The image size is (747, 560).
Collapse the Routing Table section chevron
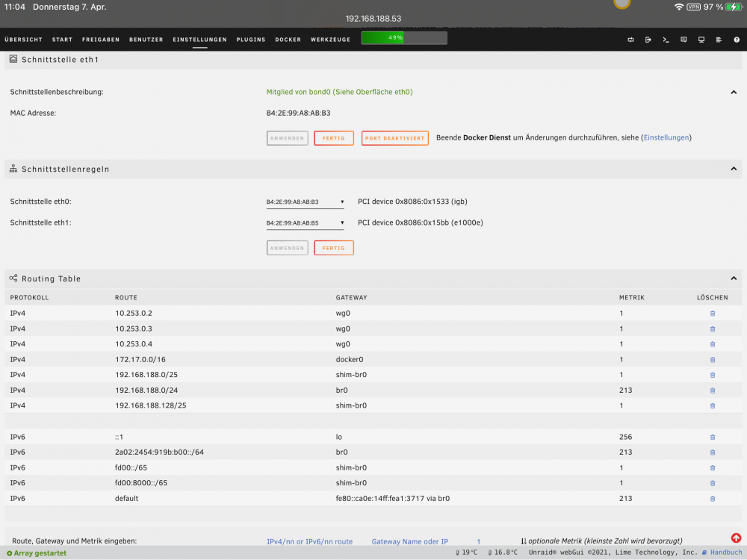pos(734,278)
